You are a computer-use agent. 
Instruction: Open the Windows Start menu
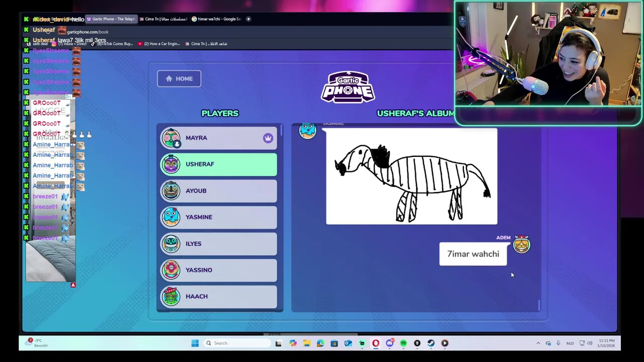pos(195,343)
